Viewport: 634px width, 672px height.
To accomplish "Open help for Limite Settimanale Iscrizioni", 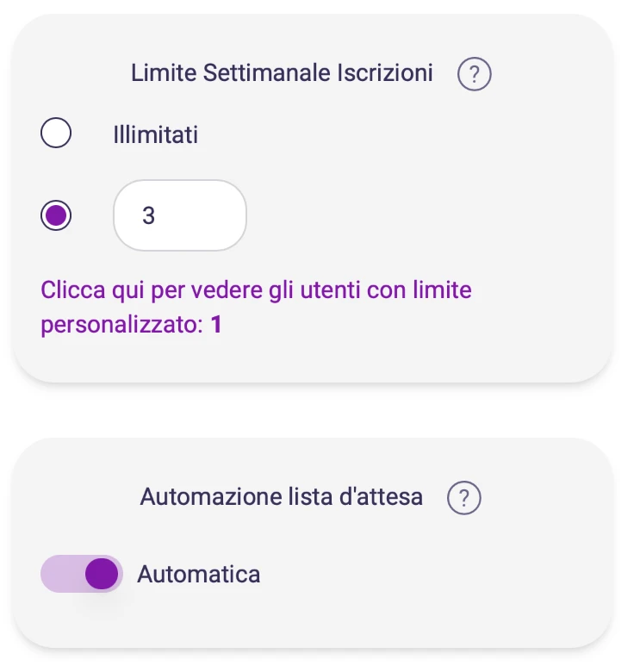I will tap(474, 75).
